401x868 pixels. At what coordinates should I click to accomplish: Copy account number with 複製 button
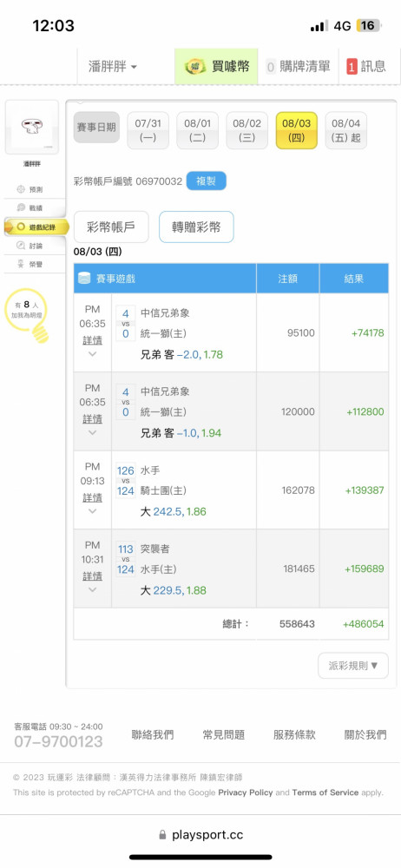click(x=206, y=181)
